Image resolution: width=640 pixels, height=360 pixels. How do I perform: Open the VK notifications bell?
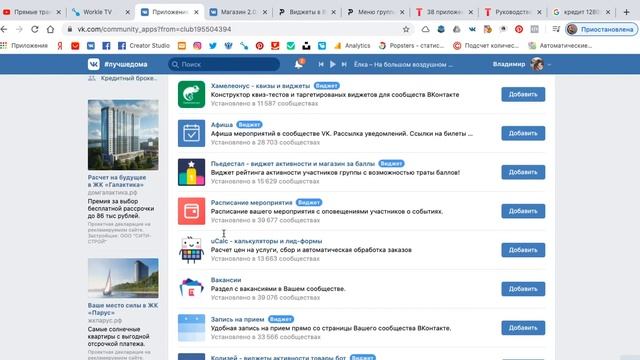click(x=298, y=64)
